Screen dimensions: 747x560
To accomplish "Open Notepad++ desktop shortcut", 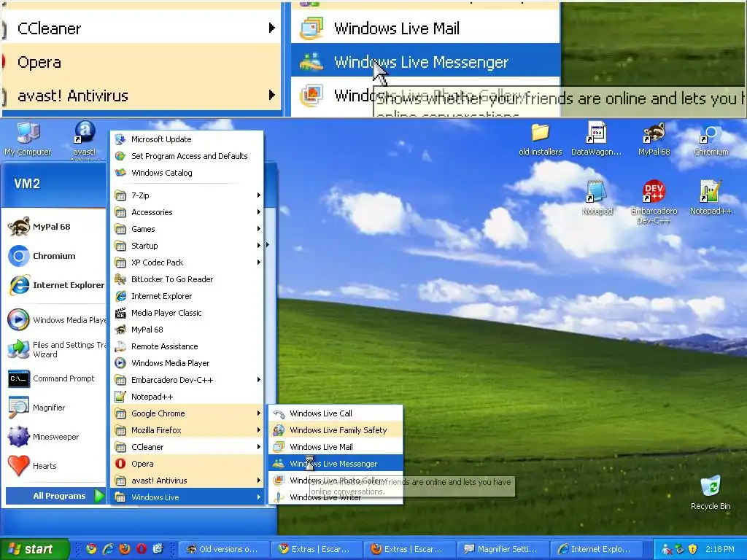I will pyautogui.click(x=711, y=198).
